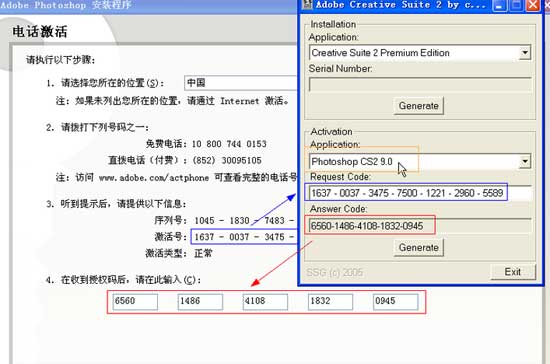The height and width of the screenshot is (364, 550).
Task: Click the Answer Code field
Action: tap(420, 226)
